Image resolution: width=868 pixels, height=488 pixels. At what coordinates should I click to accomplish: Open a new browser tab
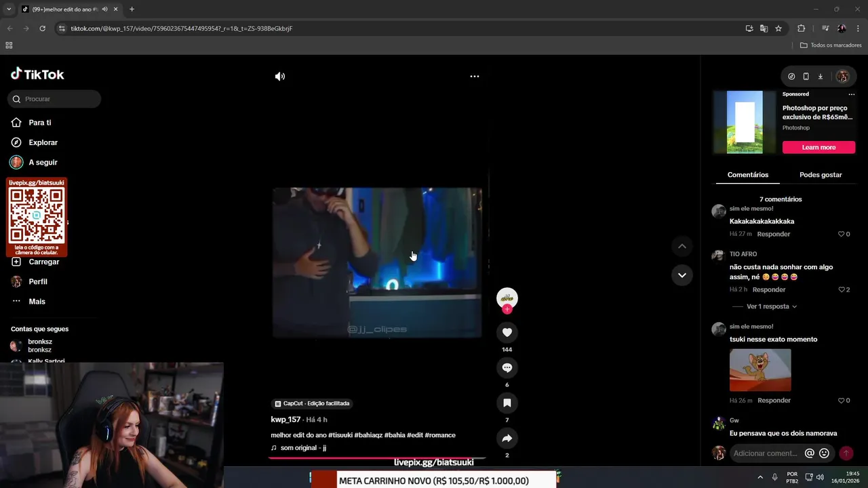coord(132,9)
